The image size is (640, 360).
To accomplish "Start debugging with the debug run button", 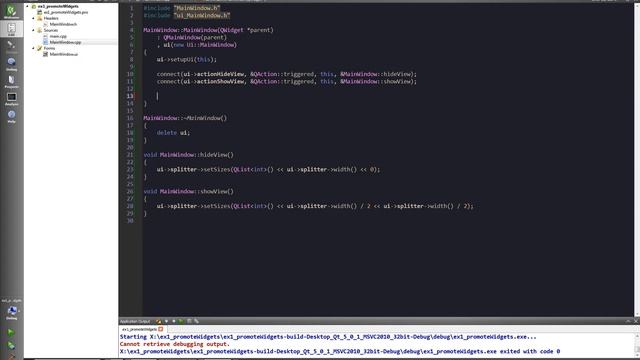I will (x=11, y=346).
